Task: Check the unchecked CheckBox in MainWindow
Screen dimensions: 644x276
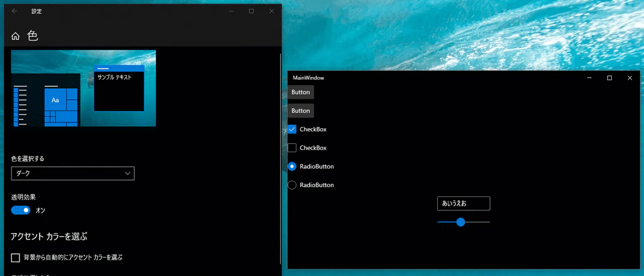Action: click(x=292, y=148)
